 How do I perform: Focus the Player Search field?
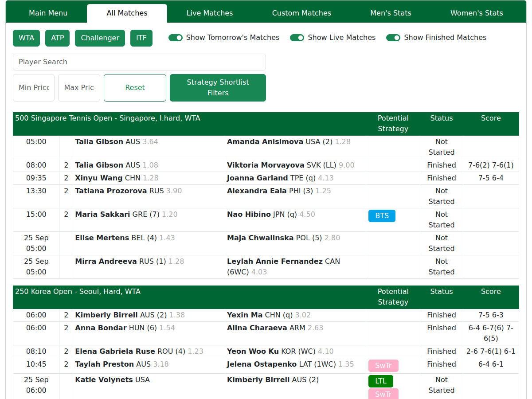click(139, 62)
